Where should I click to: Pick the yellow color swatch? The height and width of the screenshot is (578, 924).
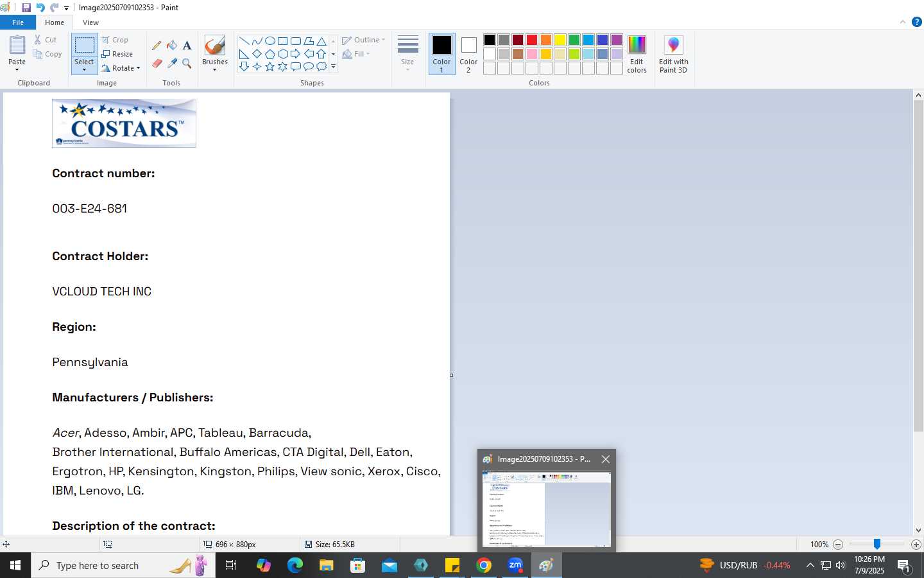pyautogui.click(x=560, y=40)
